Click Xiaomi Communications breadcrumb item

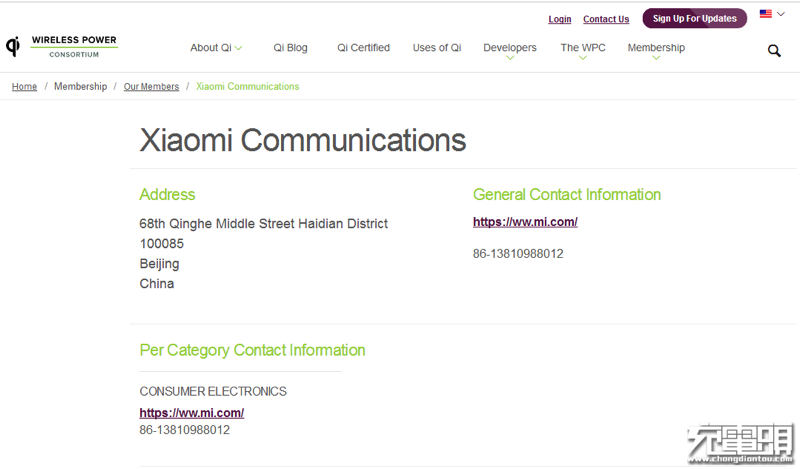click(x=247, y=86)
